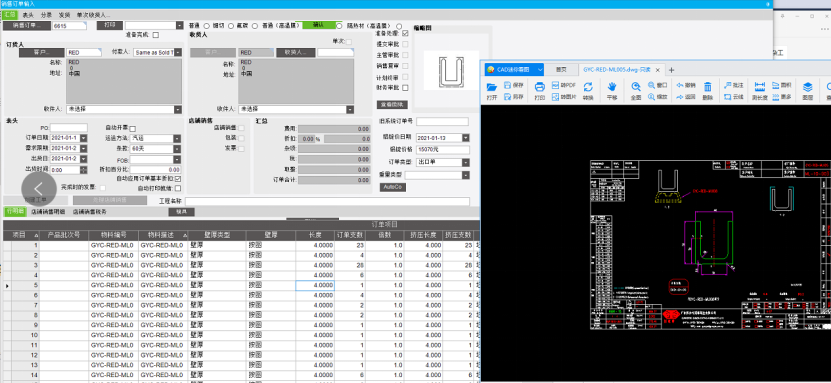Open the 付款人 'Same as Sold To' dropdown
831x383 pixels.
pyautogui.click(x=178, y=52)
